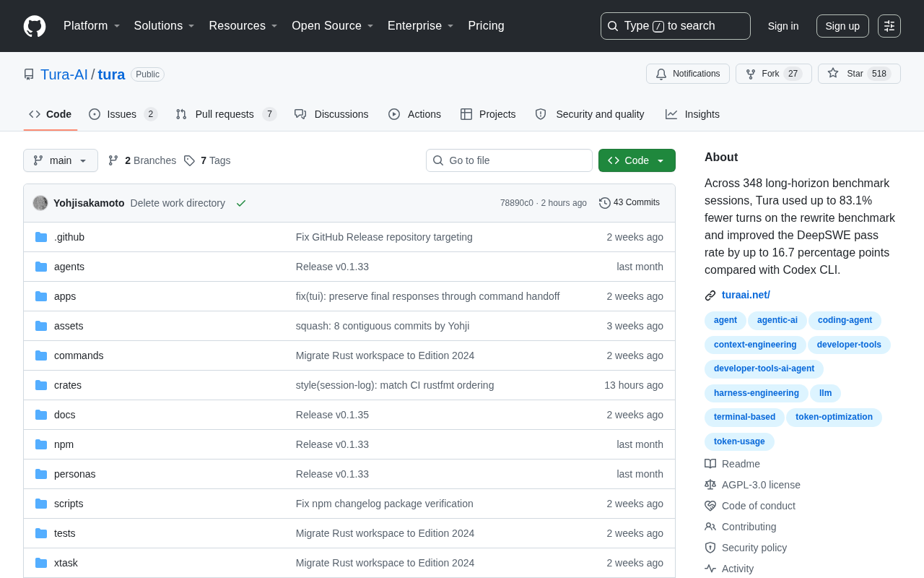Open the Tura-AI organization link

(64, 74)
